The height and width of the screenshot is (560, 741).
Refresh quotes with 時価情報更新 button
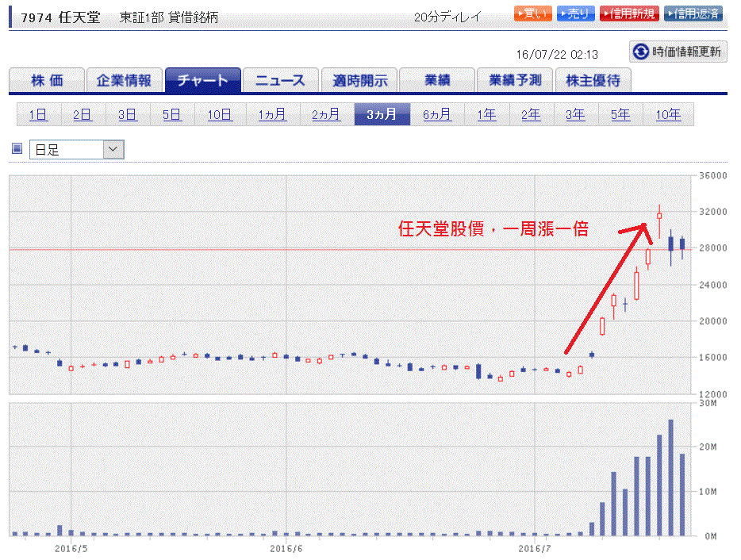point(678,52)
